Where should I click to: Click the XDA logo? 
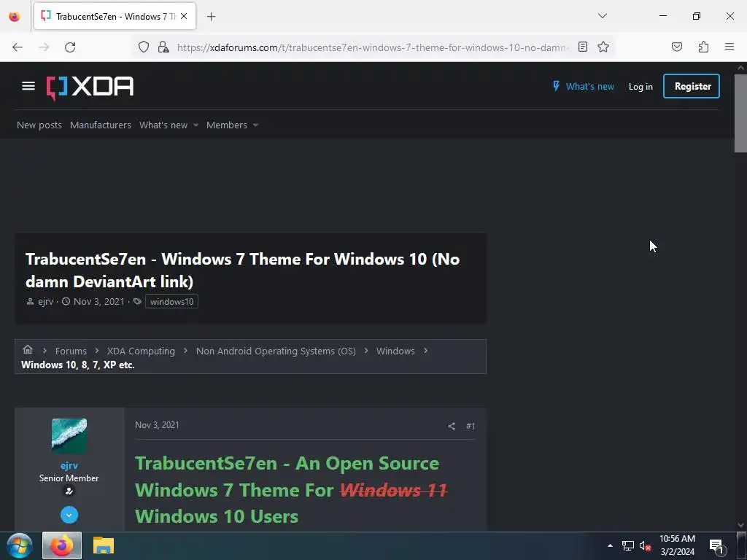pos(90,87)
